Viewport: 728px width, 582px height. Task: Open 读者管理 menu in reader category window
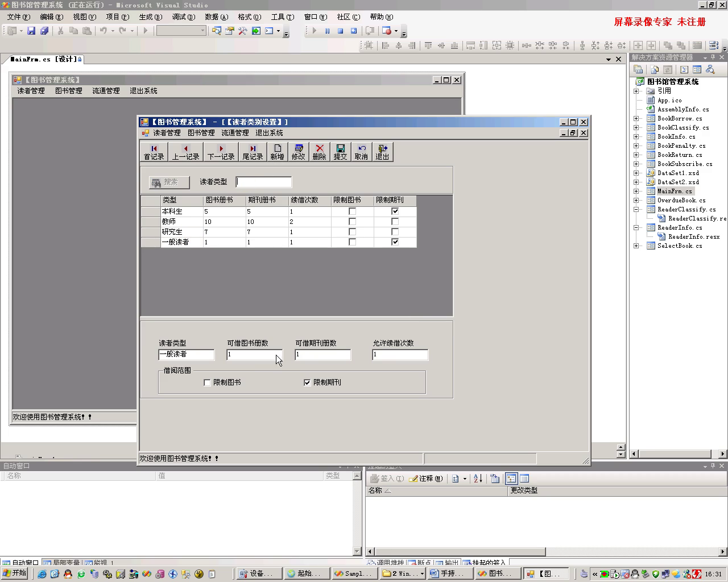pyautogui.click(x=167, y=133)
